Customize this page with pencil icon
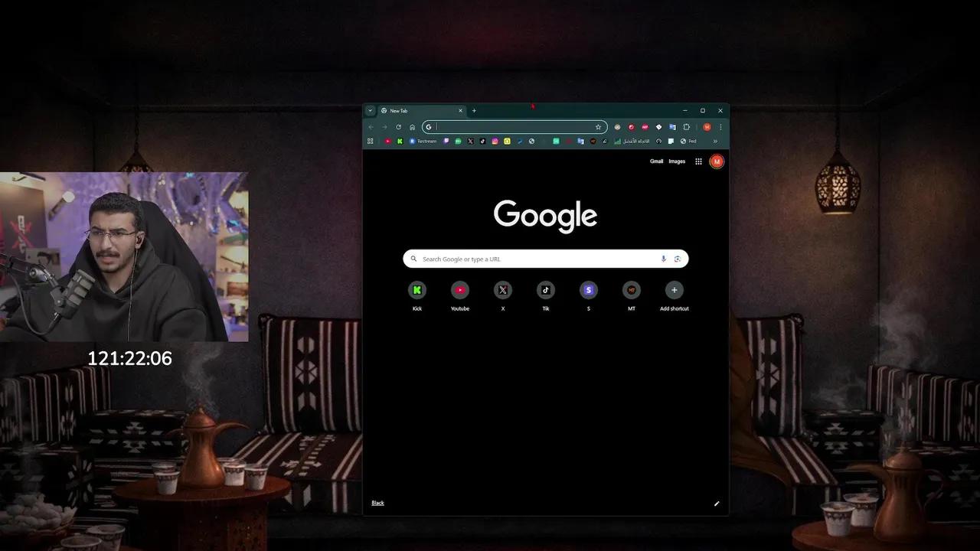This screenshot has width=980, height=551. click(717, 504)
